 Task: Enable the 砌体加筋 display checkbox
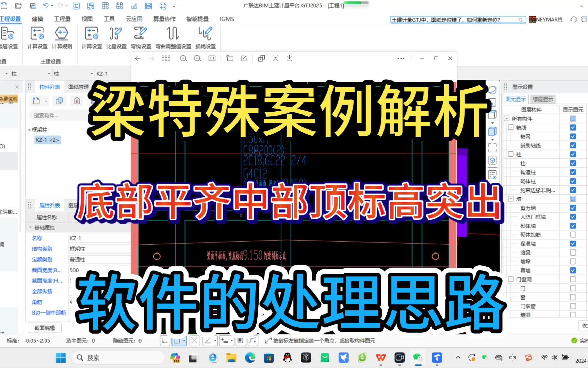click(573, 234)
